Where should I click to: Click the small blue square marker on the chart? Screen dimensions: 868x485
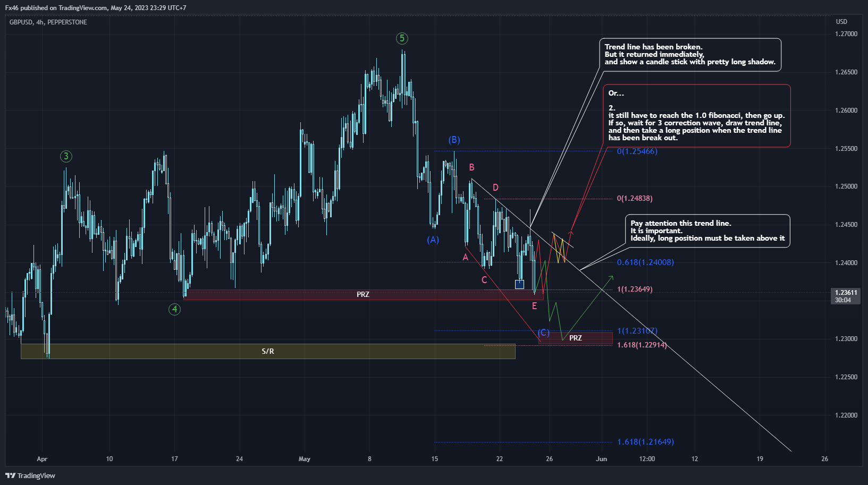(x=519, y=284)
